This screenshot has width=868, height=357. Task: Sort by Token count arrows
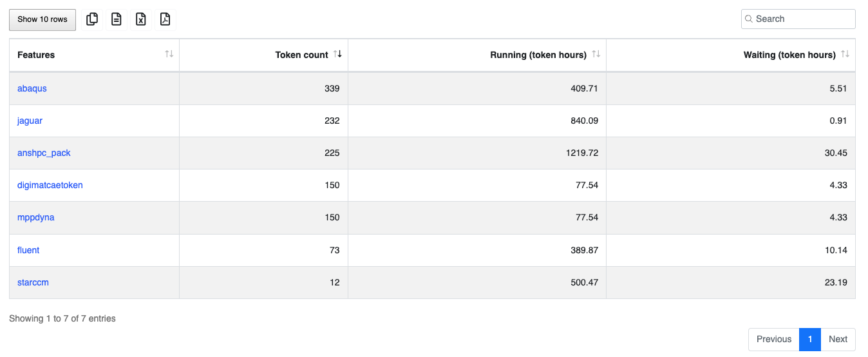point(337,54)
